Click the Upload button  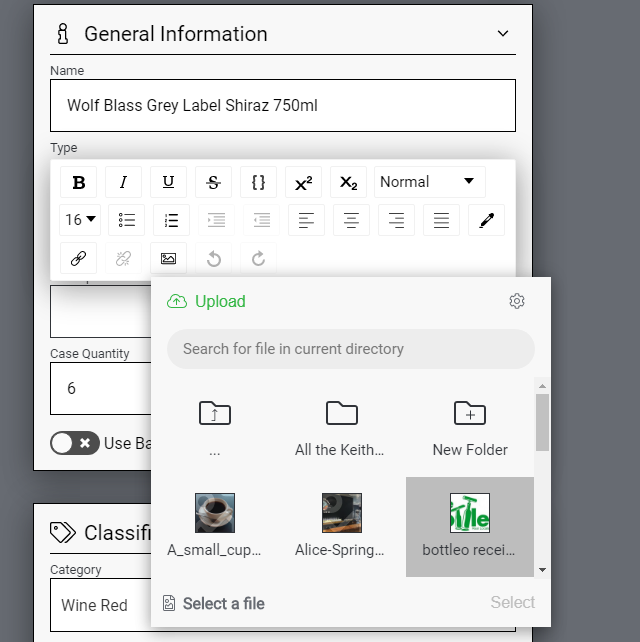(206, 301)
